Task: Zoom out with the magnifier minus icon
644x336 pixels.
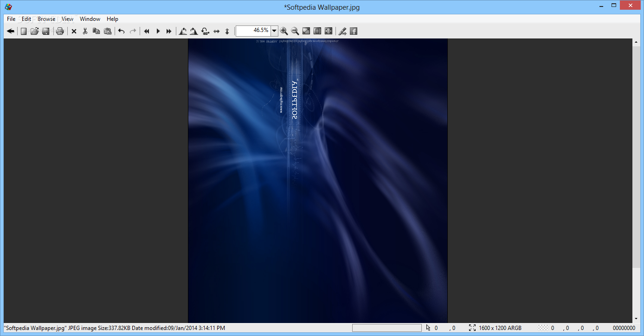Action: click(x=295, y=31)
